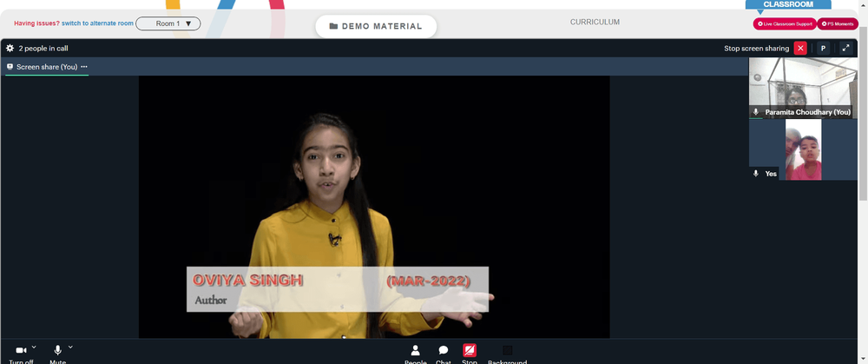
Task: Open the People panel
Action: coord(415,354)
